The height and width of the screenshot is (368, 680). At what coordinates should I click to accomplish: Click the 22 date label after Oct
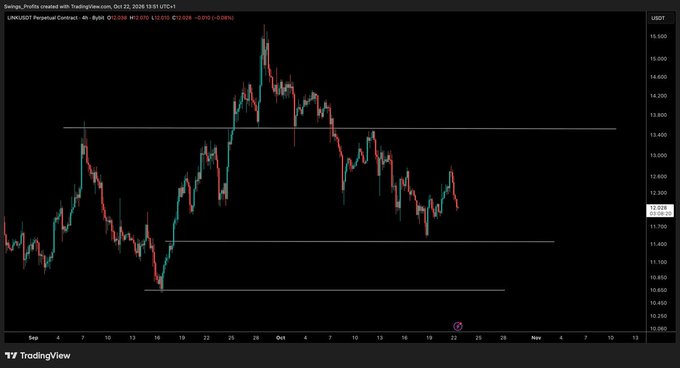pyautogui.click(x=454, y=338)
